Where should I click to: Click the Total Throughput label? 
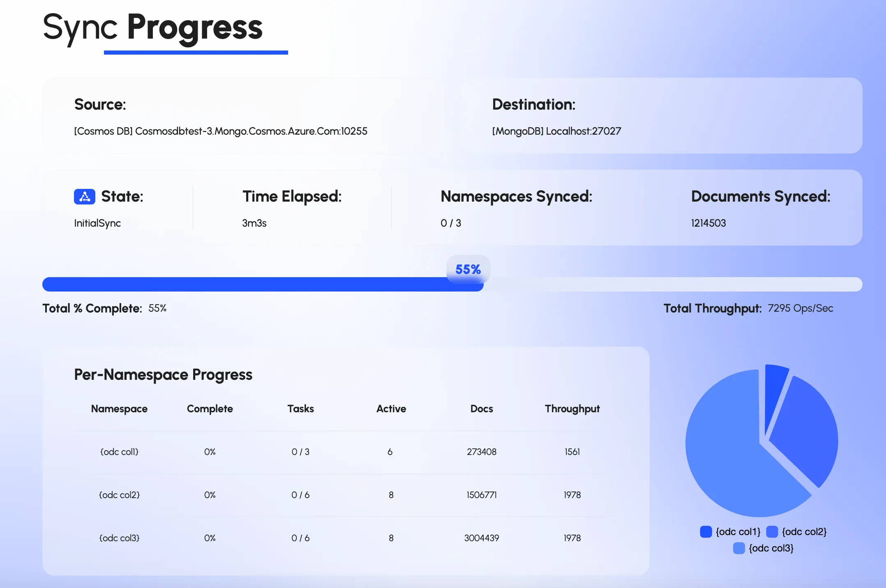(x=713, y=308)
